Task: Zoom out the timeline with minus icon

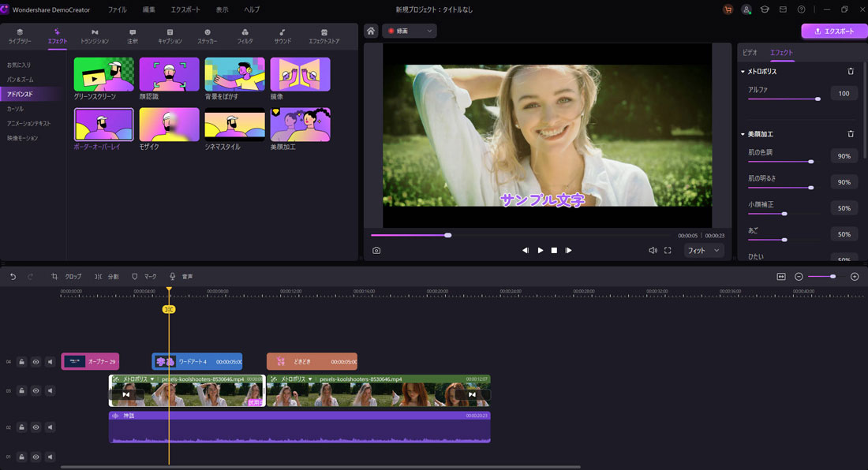Action: [x=799, y=277]
